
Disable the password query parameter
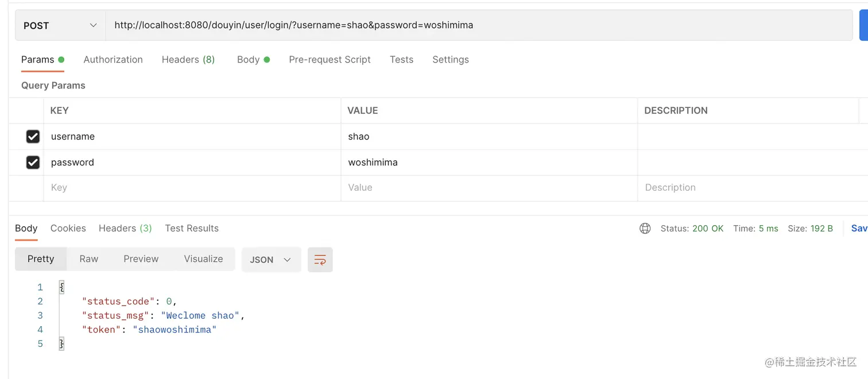click(33, 162)
